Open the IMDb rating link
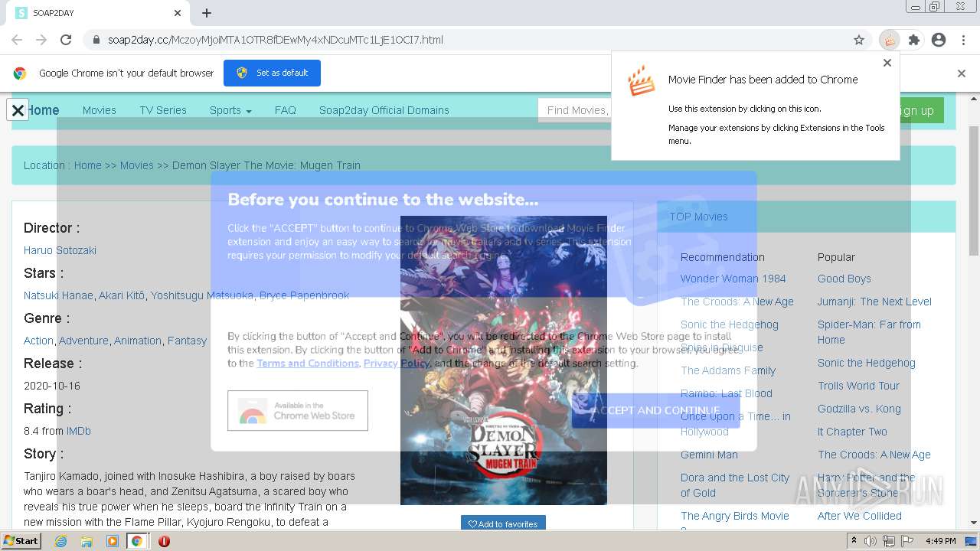The width and height of the screenshot is (980, 551). pyautogui.click(x=79, y=431)
